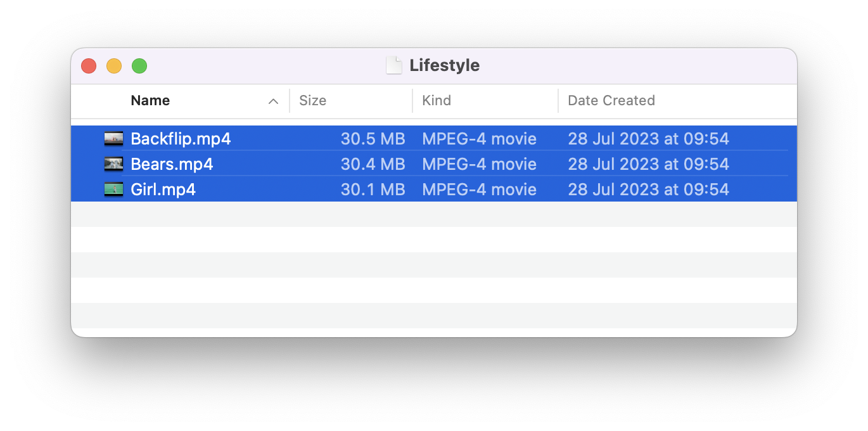Click the Girl.mp4 video thumbnail icon

coord(113,190)
